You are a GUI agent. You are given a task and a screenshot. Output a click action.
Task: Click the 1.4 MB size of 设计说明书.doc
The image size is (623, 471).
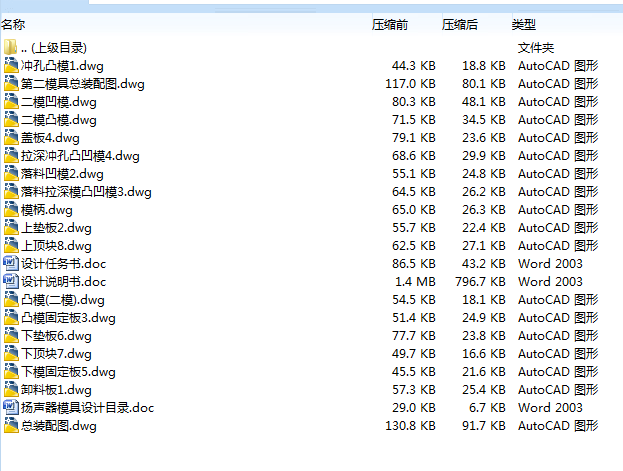(415, 281)
